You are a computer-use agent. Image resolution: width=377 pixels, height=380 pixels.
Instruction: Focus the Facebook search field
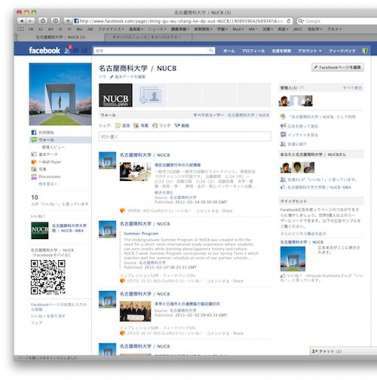[x=153, y=51]
